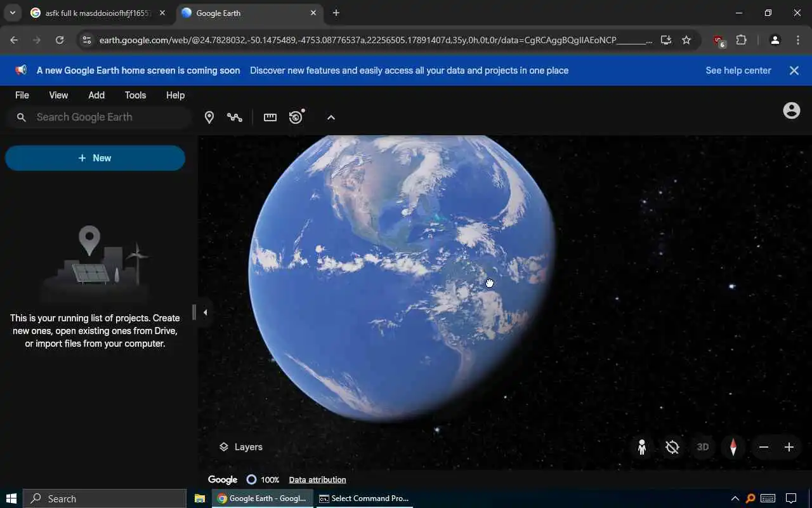Image resolution: width=812 pixels, height=508 pixels.
Task: Open a new browser tab
Action: (x=336, y=13)
